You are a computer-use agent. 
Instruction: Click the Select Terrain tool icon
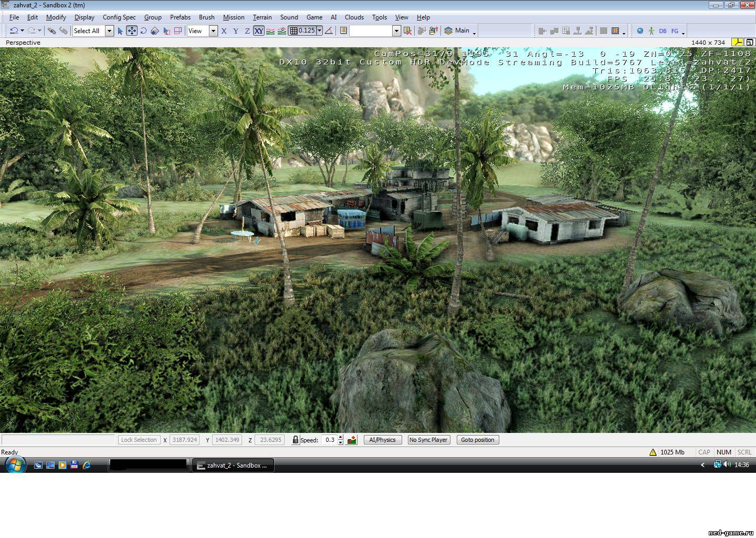click(166, 31)
